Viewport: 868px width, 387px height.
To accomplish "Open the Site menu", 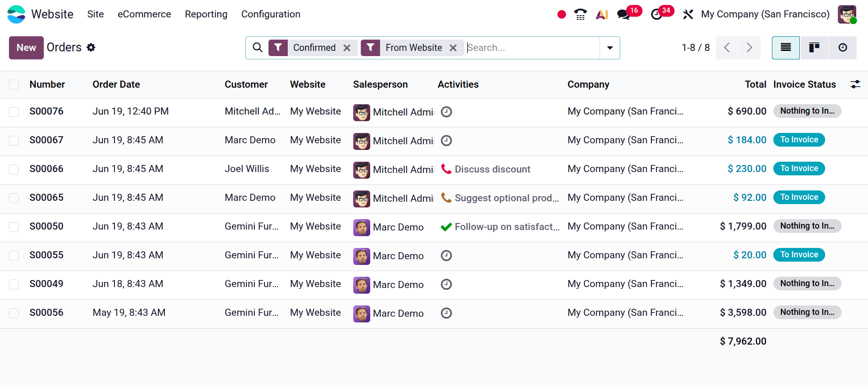I will (96, 14).
